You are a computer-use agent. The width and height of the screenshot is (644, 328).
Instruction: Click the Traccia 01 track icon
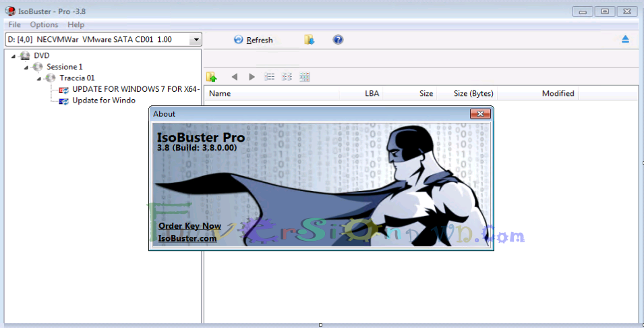[51, 78]
